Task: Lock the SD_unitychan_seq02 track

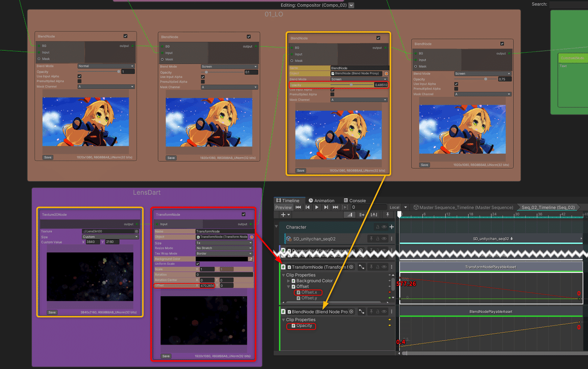Action: 378,239
